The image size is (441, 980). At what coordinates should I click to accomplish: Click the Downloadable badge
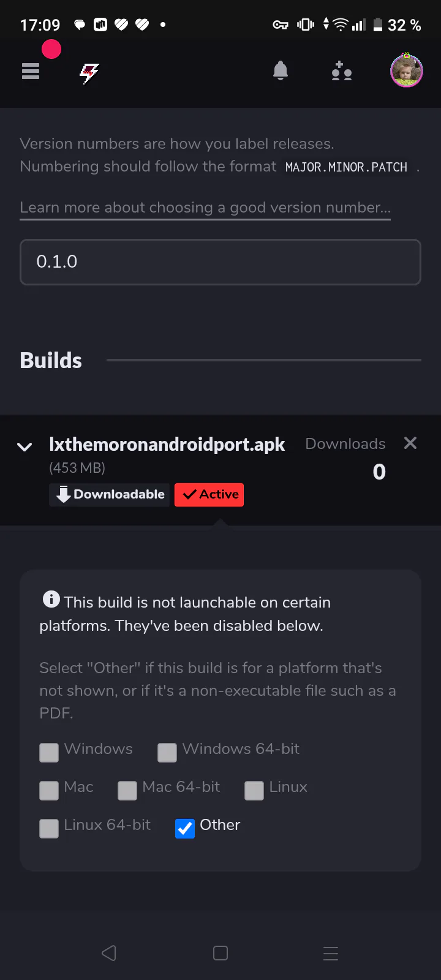109,495
